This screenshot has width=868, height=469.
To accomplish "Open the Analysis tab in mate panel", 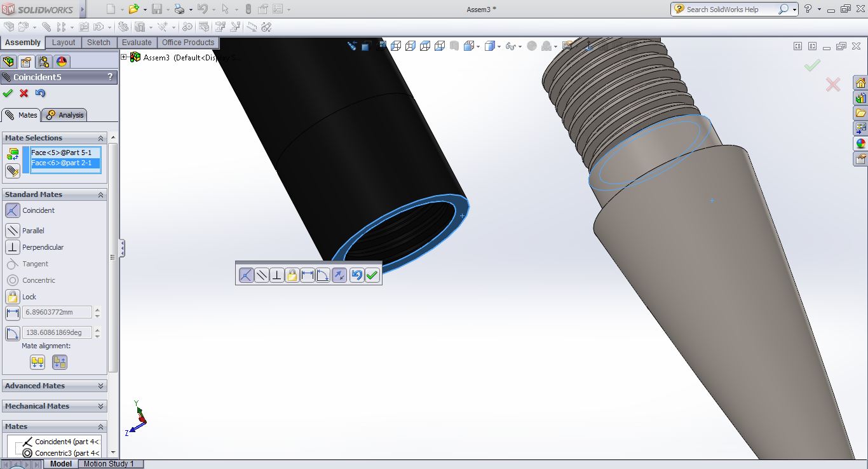I will (x=65, y=115).
